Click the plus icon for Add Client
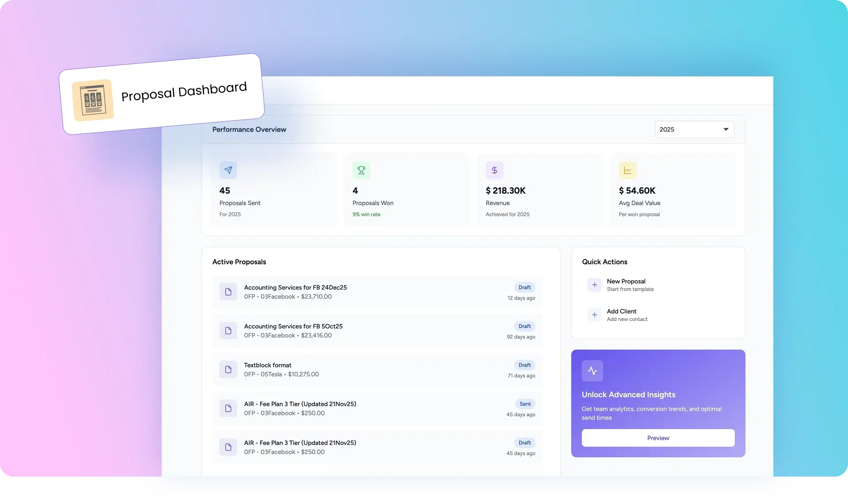The height and width of the screenshot is (504, 848). coord(594,315)
